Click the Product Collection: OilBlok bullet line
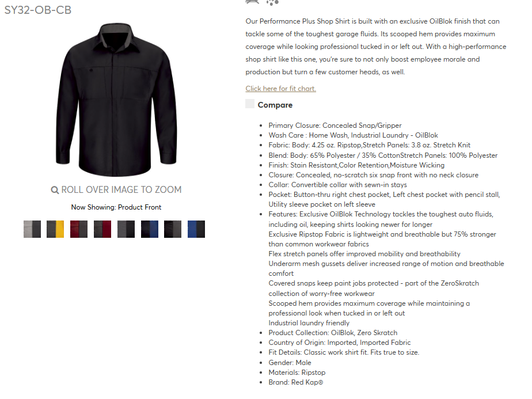532x399 pixels. pos(333,333)
